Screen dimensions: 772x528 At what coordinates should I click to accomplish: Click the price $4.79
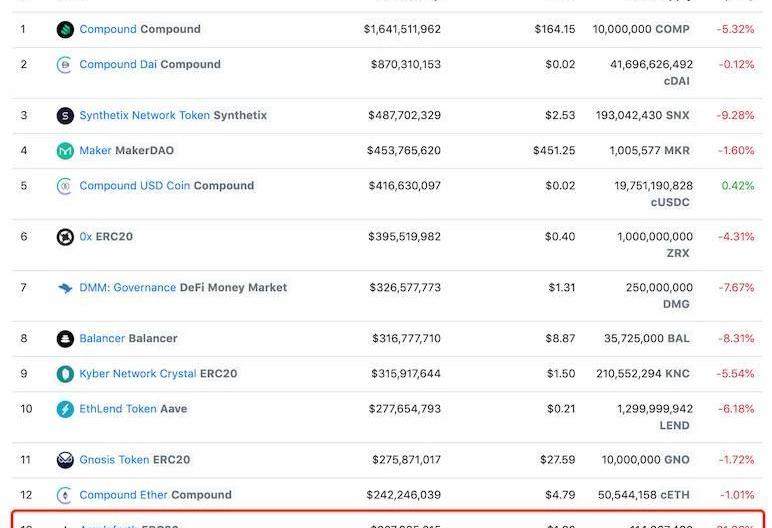tap(560, 495)
